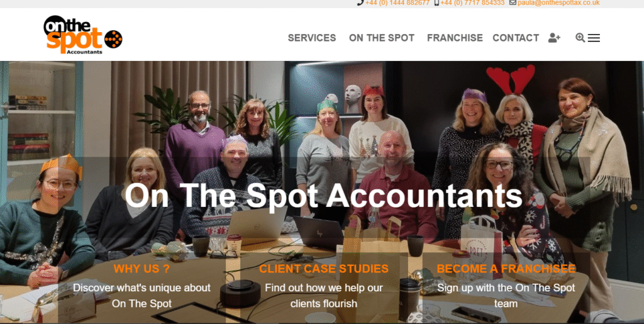644x324 pixels.
Task: Click the phone handset icon in top bar
Action: pyautogui.click(x=360, y=3)
